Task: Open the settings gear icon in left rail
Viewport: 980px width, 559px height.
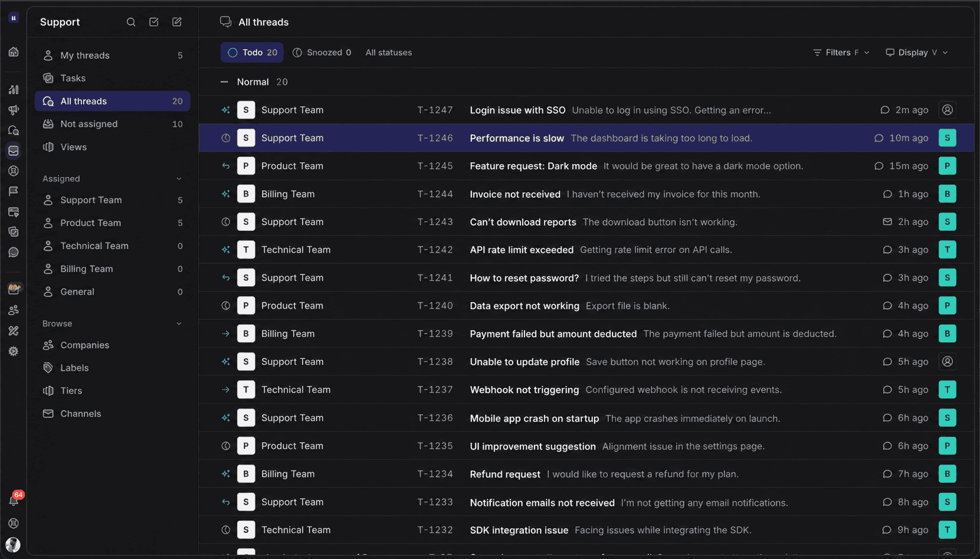Action: pyautogui.click(x=14, y=351)
